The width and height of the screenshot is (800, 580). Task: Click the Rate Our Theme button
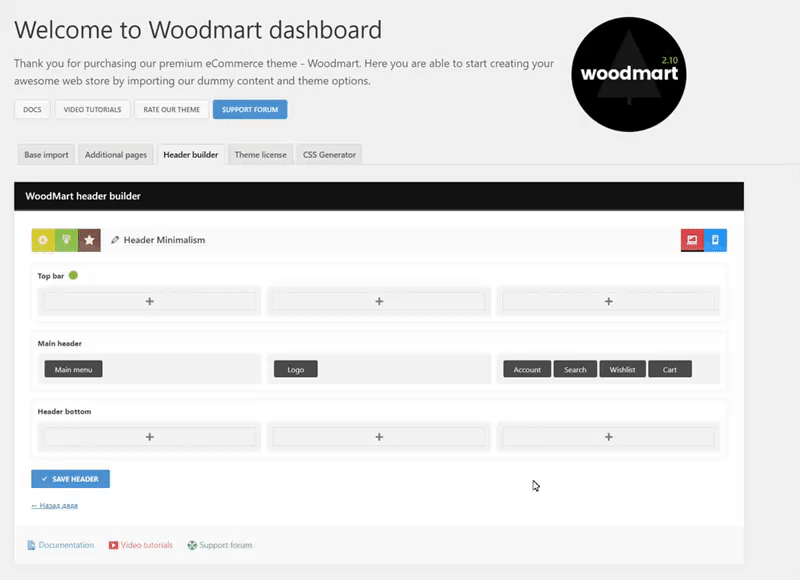171,110
